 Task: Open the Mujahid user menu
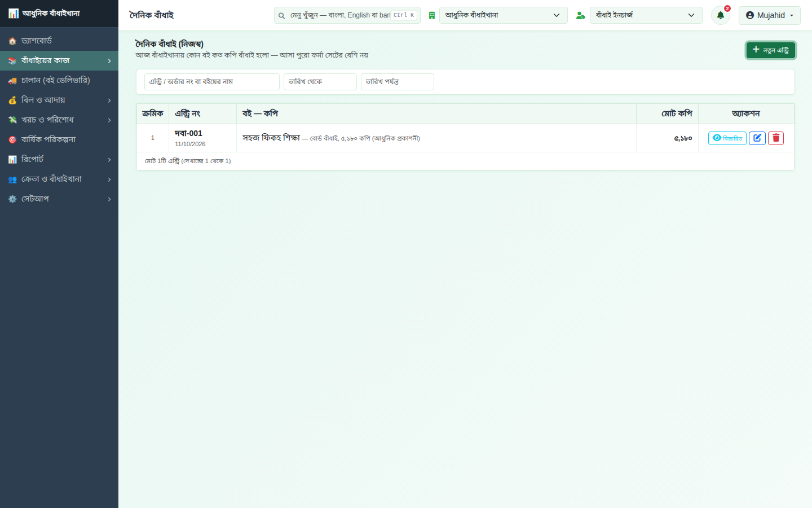[769, 15]
